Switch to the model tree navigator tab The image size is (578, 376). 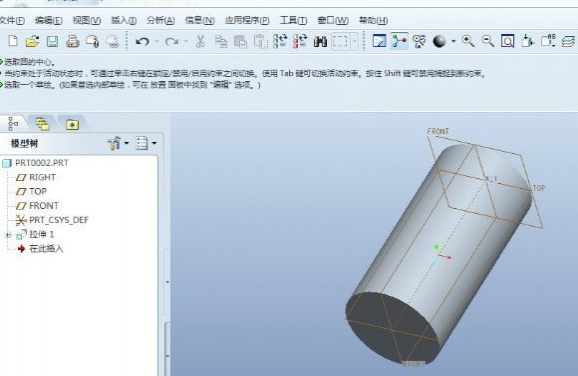pyautogui.click(x=13, y=124)
